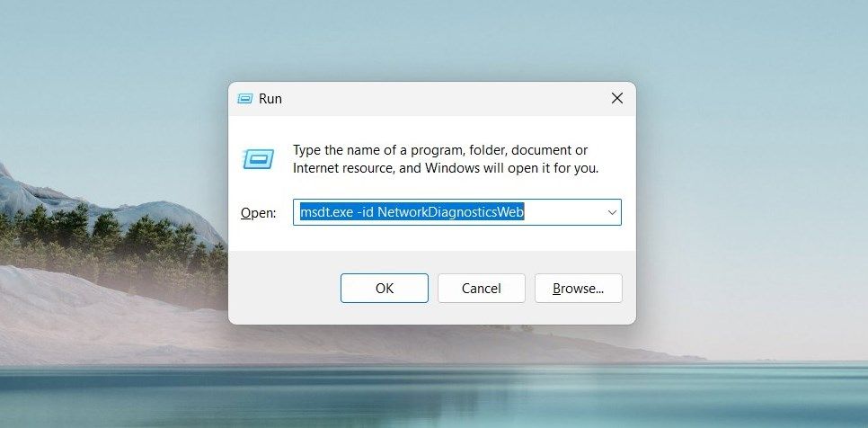
Task: Click the small Run icon in title bar
Action: (x=244, y=99)
